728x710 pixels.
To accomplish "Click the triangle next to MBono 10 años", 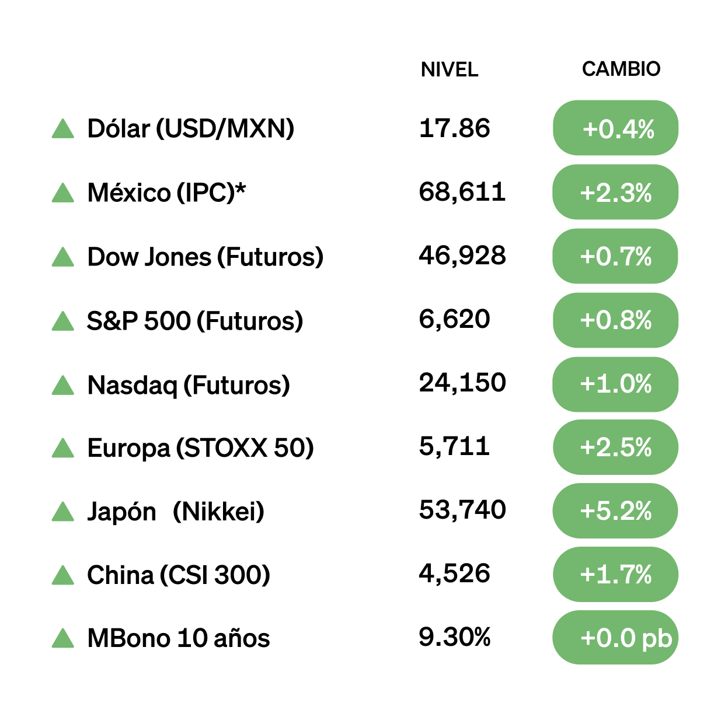I will [63, 639].
